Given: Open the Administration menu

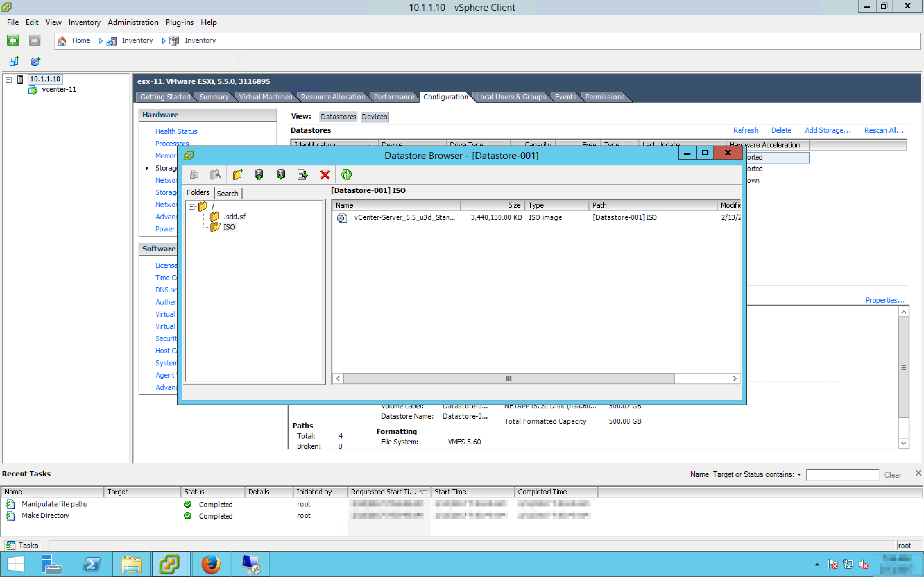Looking at the screenshot, I should [133, 22].
